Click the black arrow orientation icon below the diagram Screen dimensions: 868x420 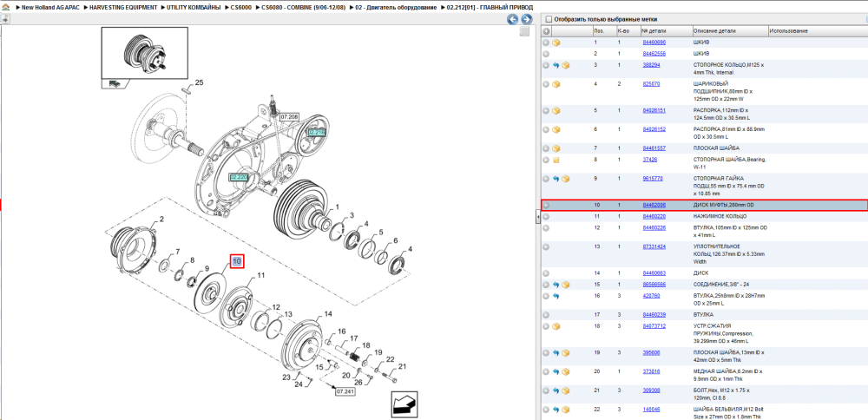[x=404, y=404]
